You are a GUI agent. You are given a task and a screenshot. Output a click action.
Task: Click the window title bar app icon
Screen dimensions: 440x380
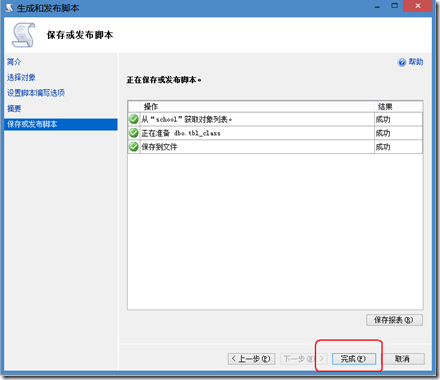click(x=10, y=8)
